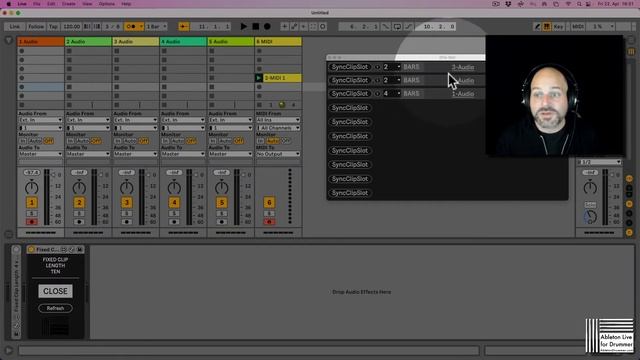
Task: Toggle the Automation Arm icon
Action: (x=294, y=27)
